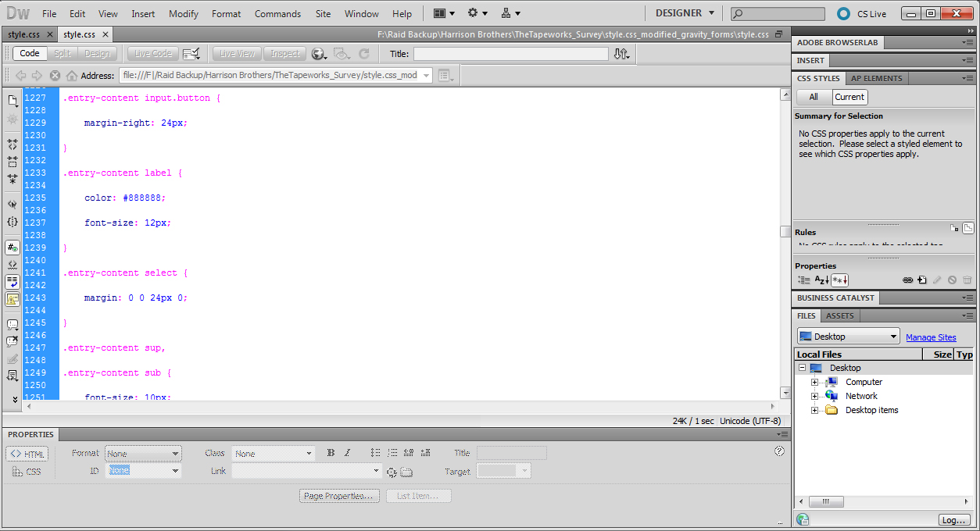The image size is (980, 531).
Task: Click the Attach Style Sheet link icon
Action: (907, 280)
